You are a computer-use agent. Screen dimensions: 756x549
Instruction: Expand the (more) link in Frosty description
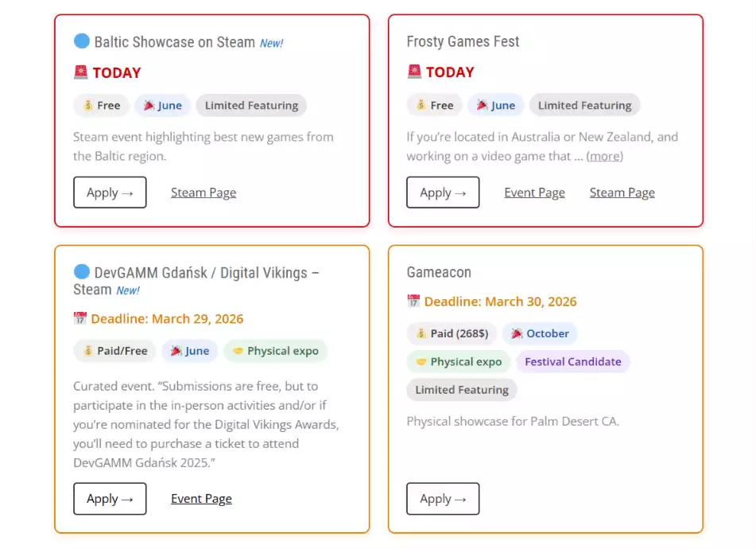click(605, 156)
